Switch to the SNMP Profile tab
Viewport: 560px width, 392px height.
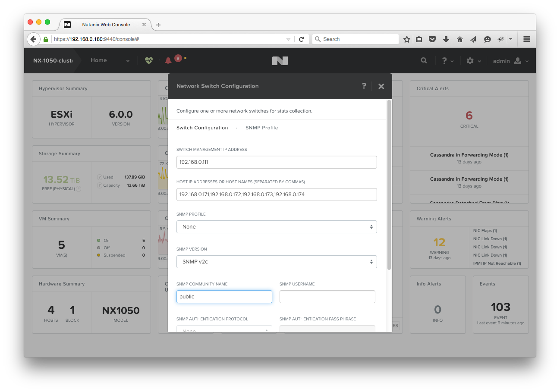261,128
